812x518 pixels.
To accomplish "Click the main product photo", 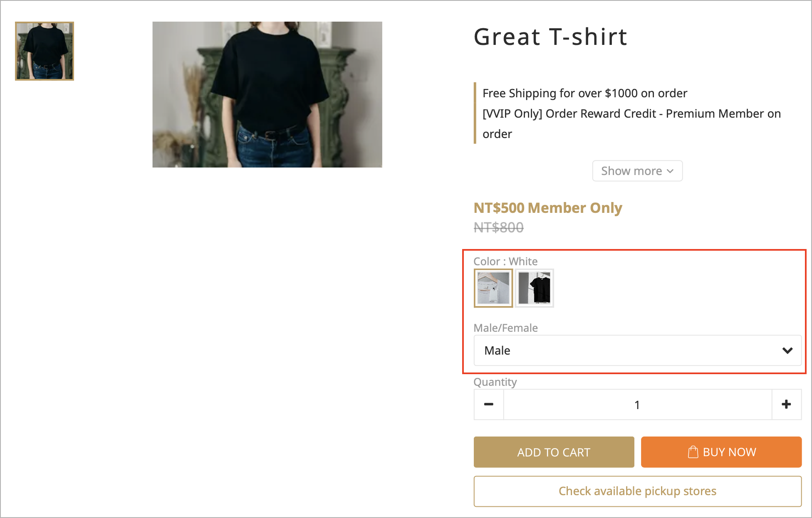I will click(267, 95).
